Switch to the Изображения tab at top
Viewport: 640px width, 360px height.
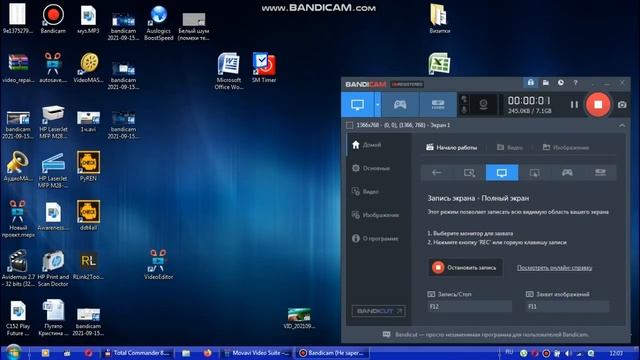[x=566, y=147]
